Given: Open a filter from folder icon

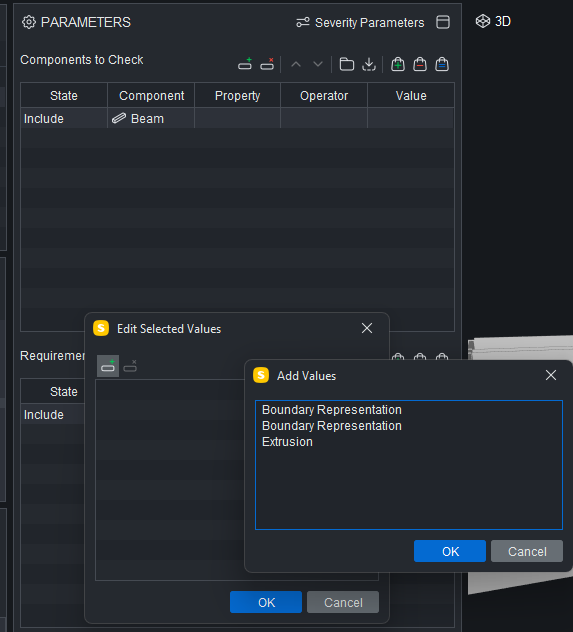Looking at the screenshot, I should 347,64.
